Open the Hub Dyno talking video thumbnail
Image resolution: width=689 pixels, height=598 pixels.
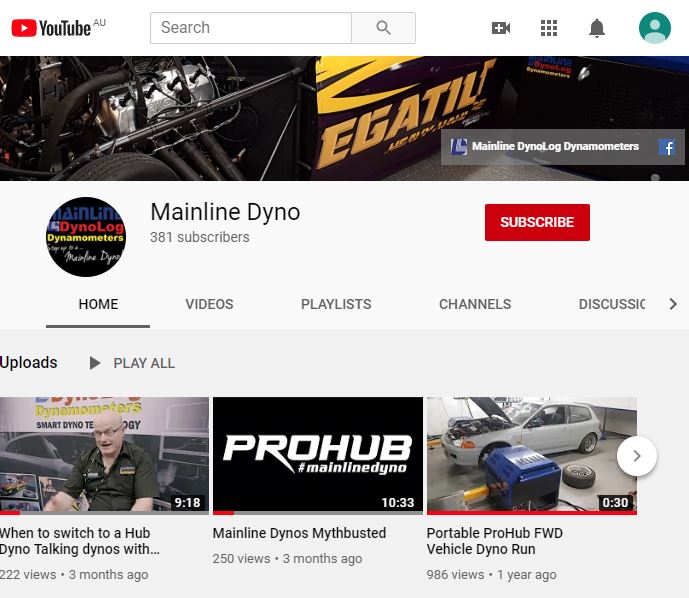click(105, 456)
